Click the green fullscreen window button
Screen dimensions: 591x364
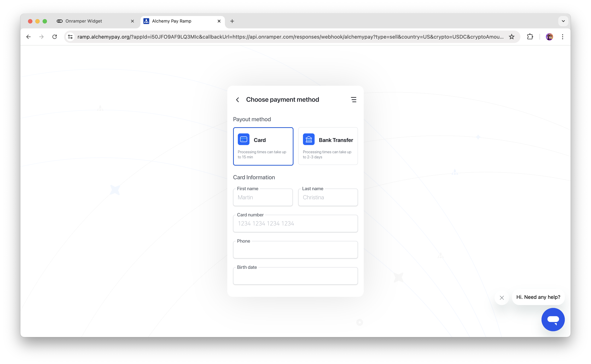click(45, 21)
